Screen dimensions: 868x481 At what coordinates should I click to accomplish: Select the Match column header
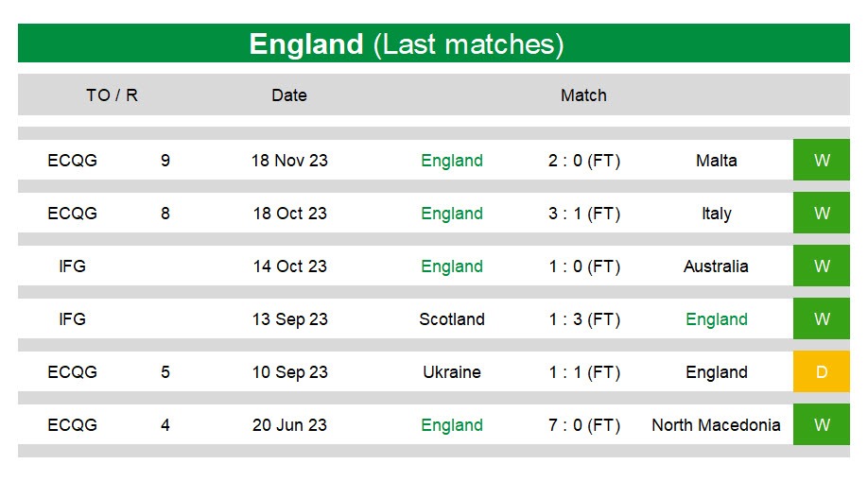(x=583, y=95)
